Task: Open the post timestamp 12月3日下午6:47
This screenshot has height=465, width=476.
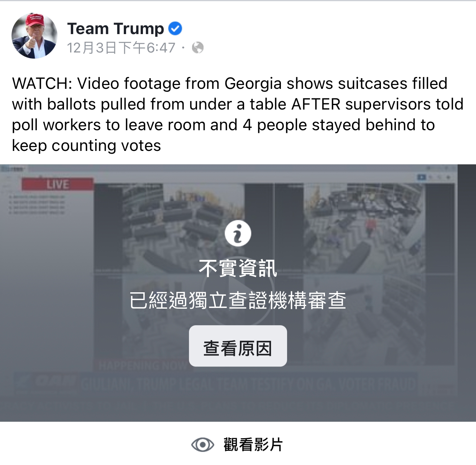Action: tap(121, 48)
